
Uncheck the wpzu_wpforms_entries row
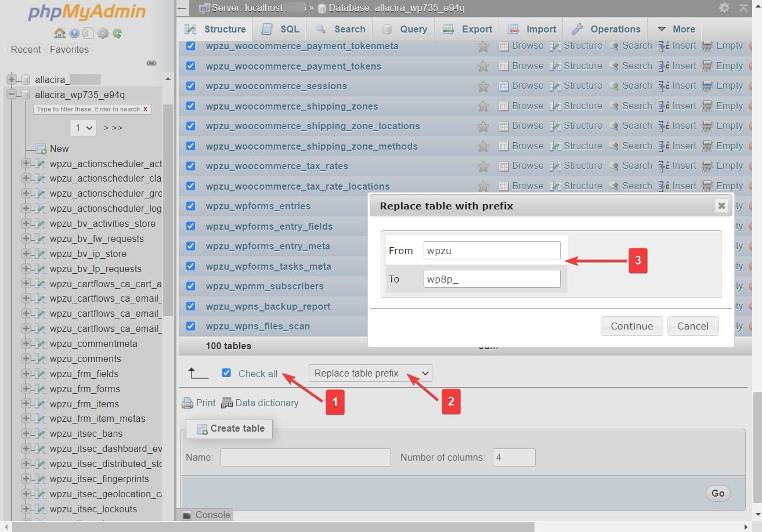click(x=190, y=206)
